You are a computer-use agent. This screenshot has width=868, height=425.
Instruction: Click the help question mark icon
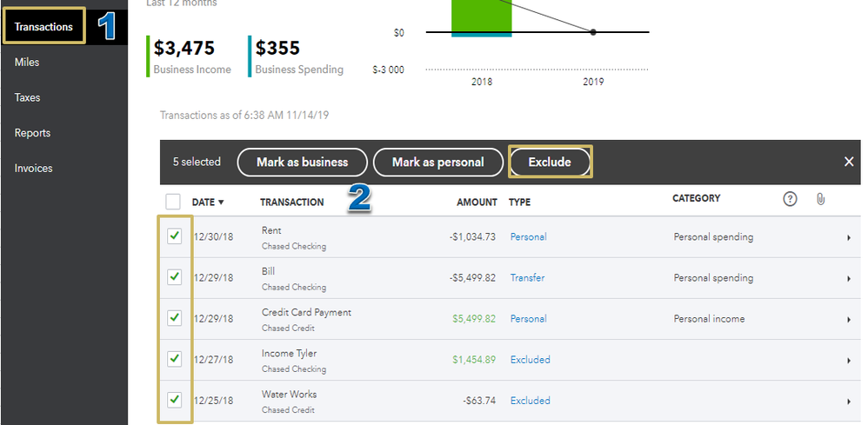(x=790, y=199)
